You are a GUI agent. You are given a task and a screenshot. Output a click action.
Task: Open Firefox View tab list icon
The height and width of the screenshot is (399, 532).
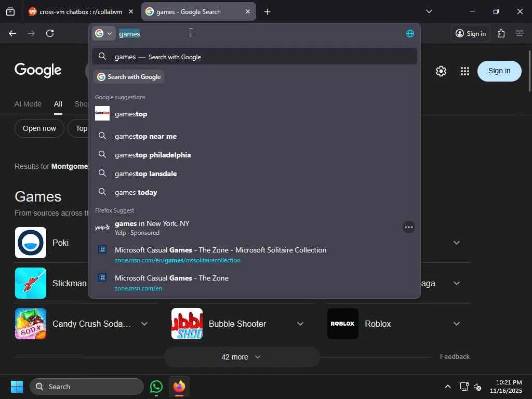[x=10, y=11]
